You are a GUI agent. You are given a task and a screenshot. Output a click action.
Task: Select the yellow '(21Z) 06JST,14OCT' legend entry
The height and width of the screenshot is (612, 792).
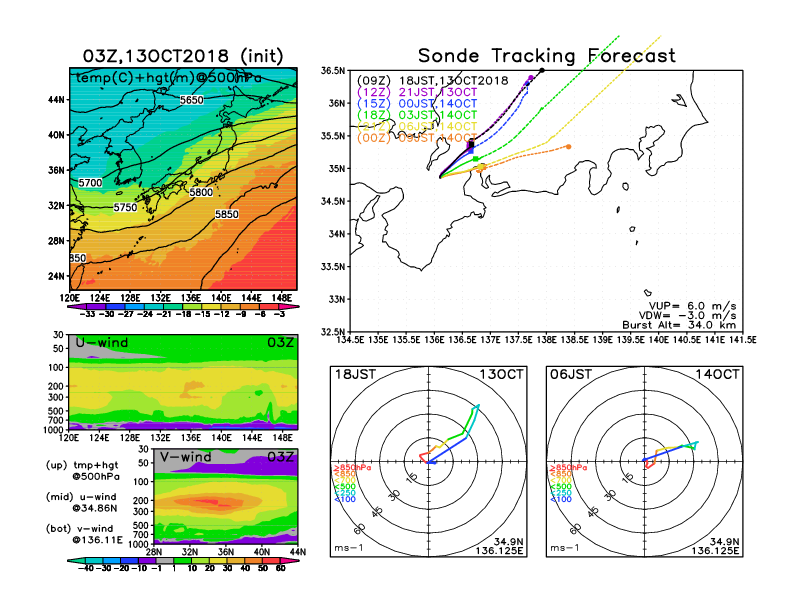click(x=417, y=127)
